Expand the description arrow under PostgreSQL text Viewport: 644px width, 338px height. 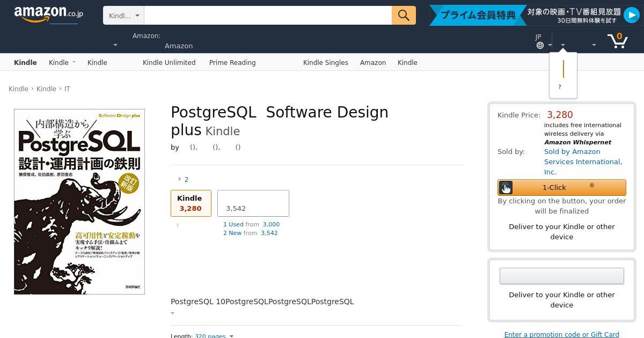click(x=173, y=313)
